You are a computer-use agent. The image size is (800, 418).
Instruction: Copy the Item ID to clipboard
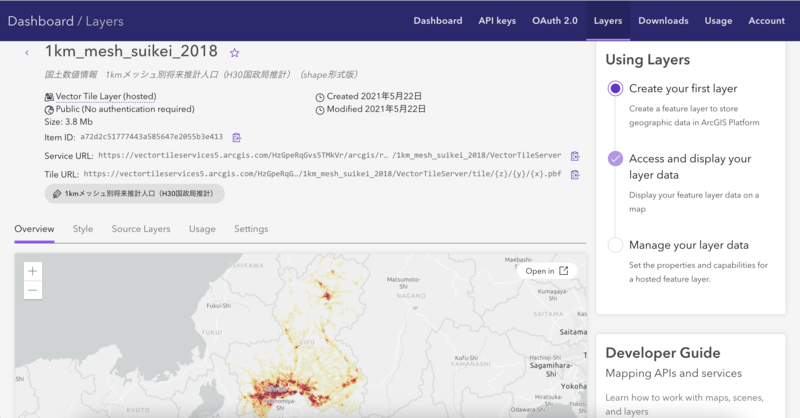pyautogui.click(x=236, y=137)
